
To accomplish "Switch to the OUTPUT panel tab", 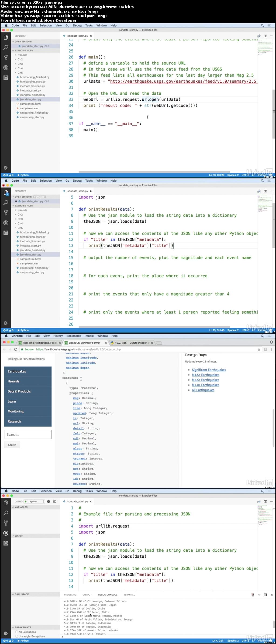I will (x=87, y=595).
